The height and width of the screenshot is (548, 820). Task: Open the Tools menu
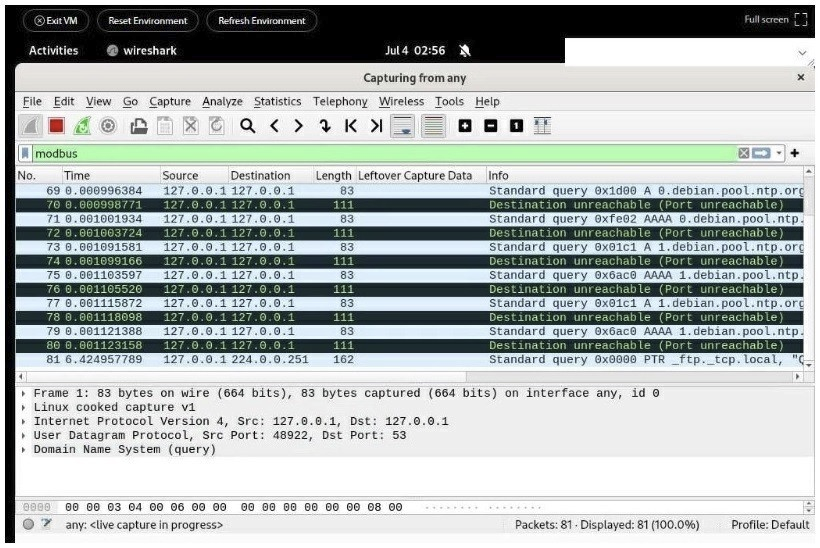pos(449,101)
